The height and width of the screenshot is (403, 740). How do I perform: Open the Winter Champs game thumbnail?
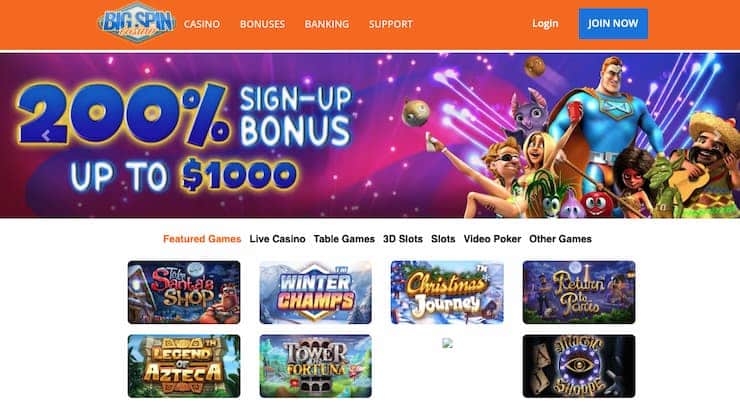click(x=315, y=292)
